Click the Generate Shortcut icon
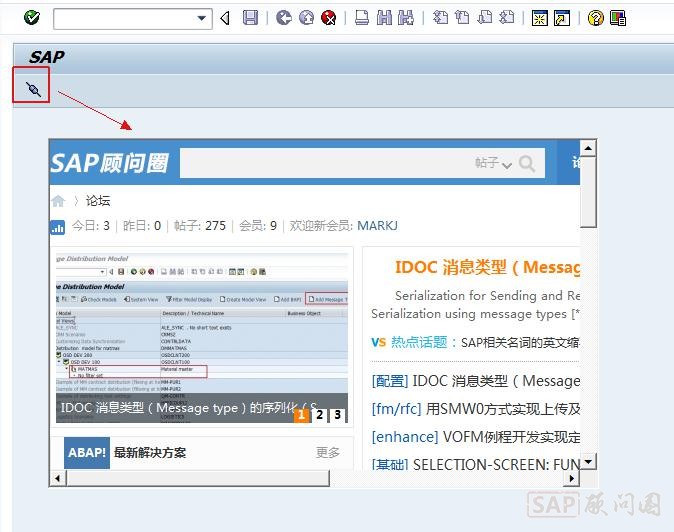 (562, 18)
